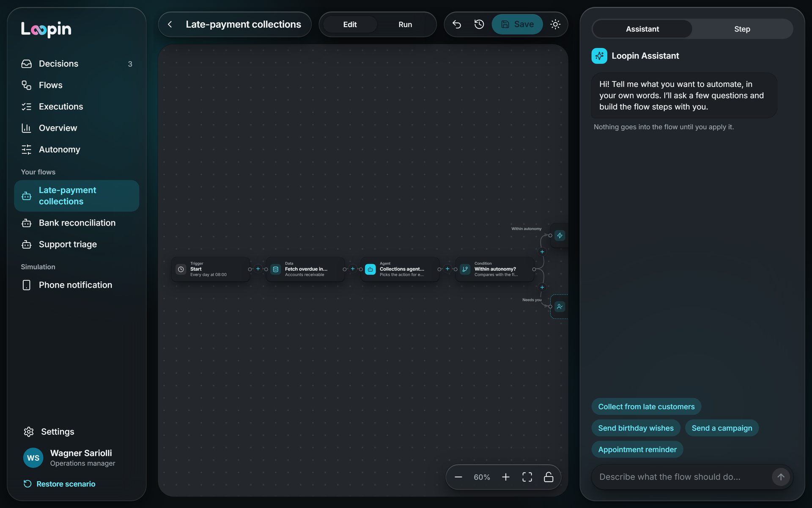Toggle canvas lock icon
Screen dimensions: 812x508
pos(549,477)
